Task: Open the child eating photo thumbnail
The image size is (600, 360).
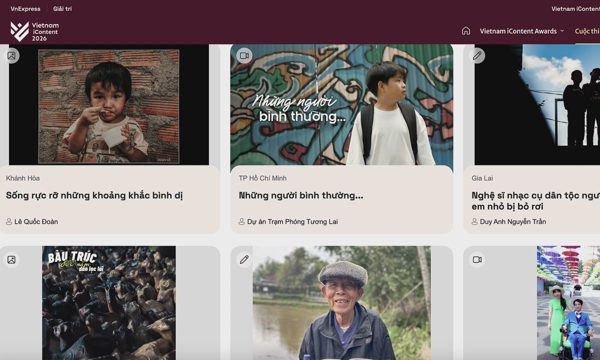Action: [109, 105]
